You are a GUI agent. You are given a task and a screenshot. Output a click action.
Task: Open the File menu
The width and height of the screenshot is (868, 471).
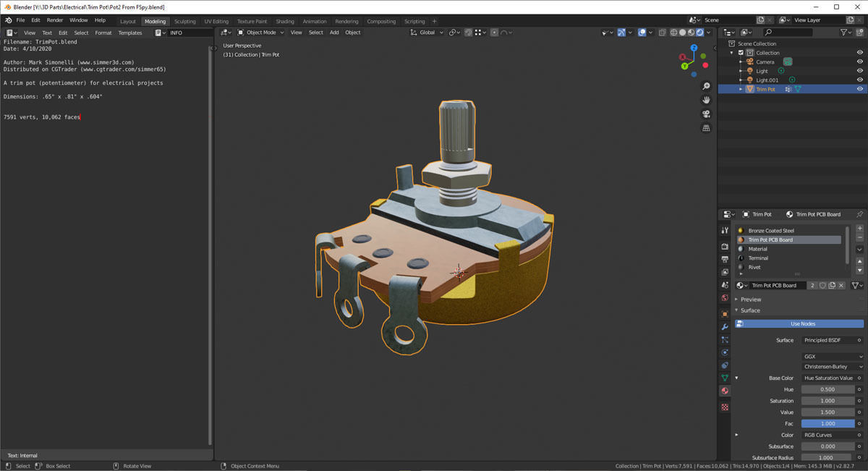20,20
